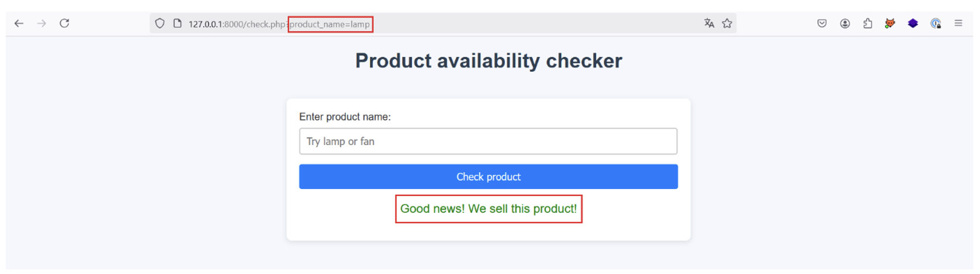Reload the current page
The height and width of the screenshot is (274, 980).
coord(65,24)
